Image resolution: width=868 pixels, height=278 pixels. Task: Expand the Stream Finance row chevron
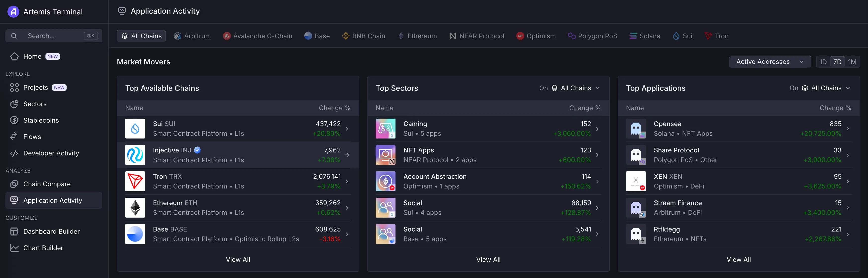pyautogui.click(x=847, y=207)
